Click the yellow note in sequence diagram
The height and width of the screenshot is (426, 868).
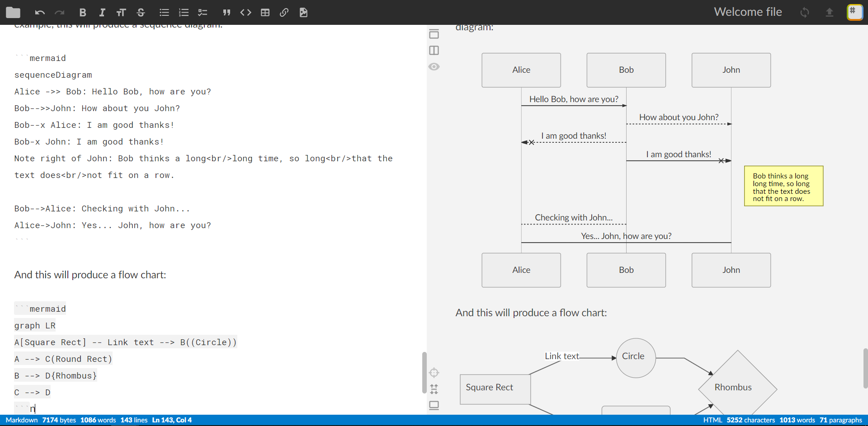pyautogui.click(x=783, y=186)
